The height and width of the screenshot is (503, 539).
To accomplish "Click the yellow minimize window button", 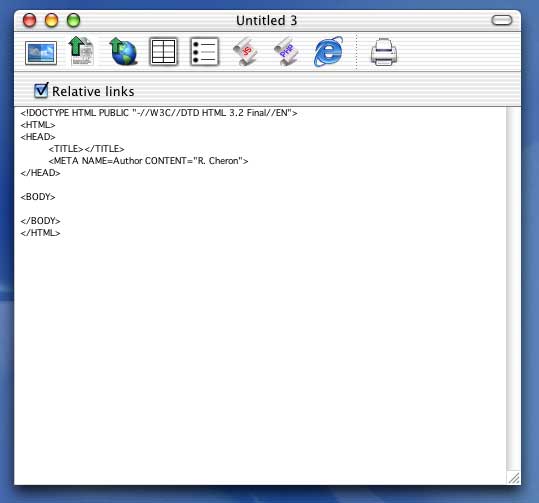I will pos(51,20).
